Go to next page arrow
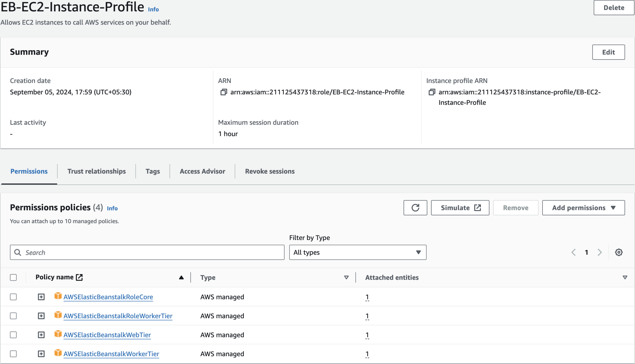Screen dimensions: 635x364 coord(600,252)
